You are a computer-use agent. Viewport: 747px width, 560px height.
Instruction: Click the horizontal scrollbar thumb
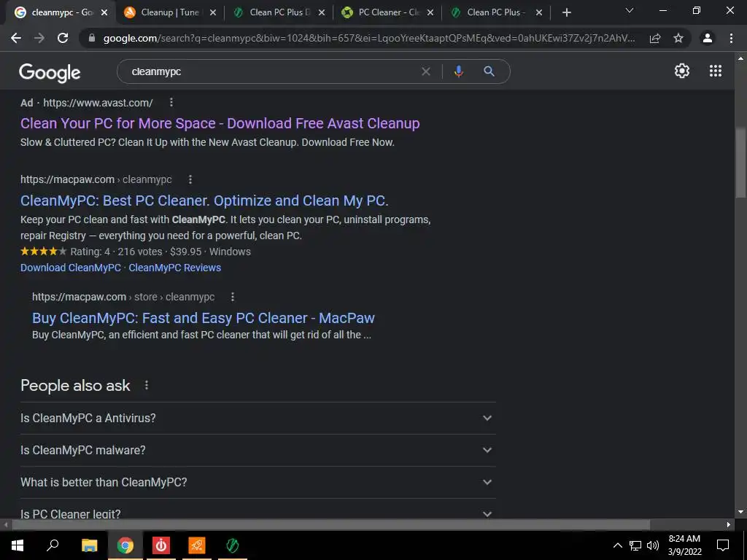330,524
